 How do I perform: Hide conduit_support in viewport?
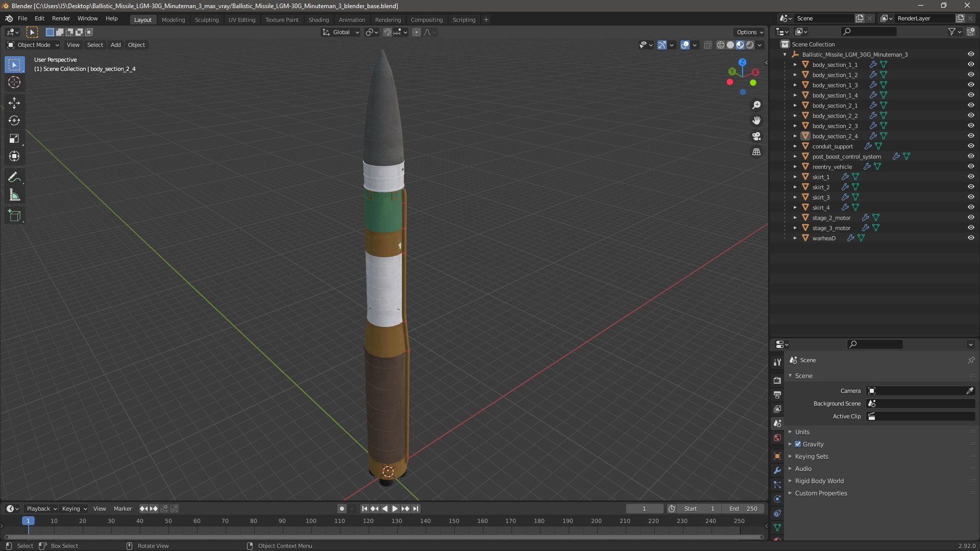point(970,146)
